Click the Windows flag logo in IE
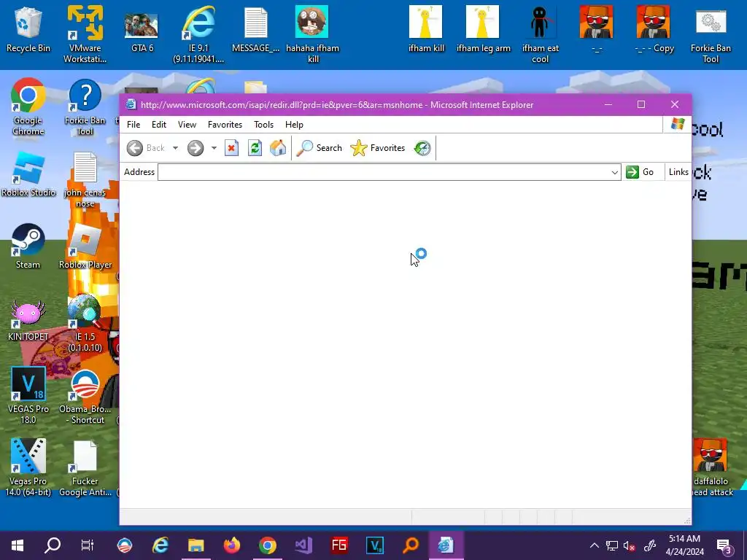 point(678,124)
